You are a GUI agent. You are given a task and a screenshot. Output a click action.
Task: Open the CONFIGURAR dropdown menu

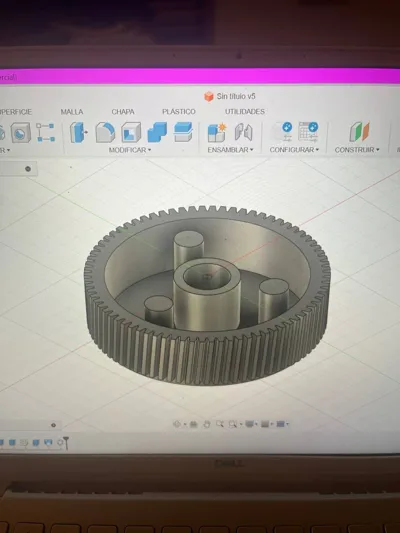294,150
